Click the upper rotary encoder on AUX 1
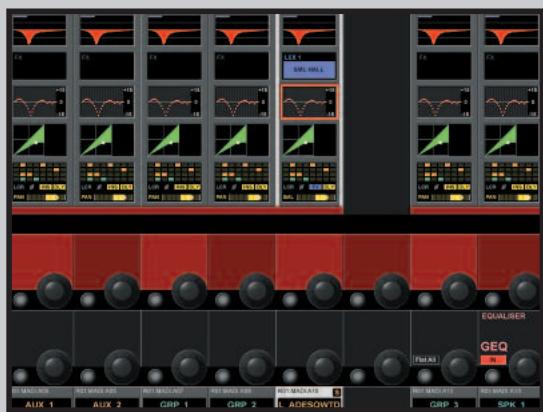Viewport: 543px width, 412px height. [54, 291]
